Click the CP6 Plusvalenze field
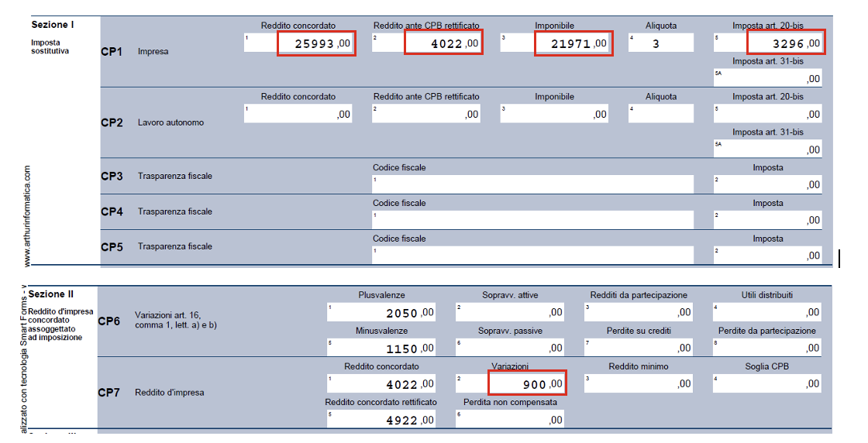 (x=382, y=313)
